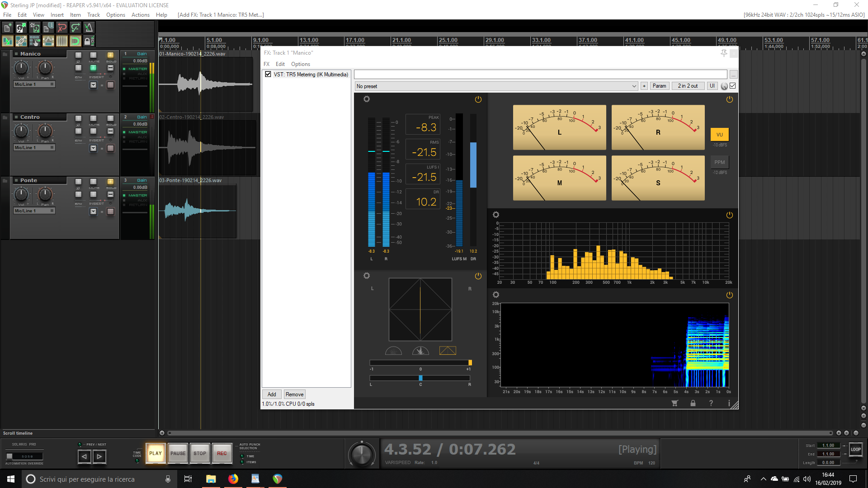Open spectrogram settings gear icon

(496, 295)
